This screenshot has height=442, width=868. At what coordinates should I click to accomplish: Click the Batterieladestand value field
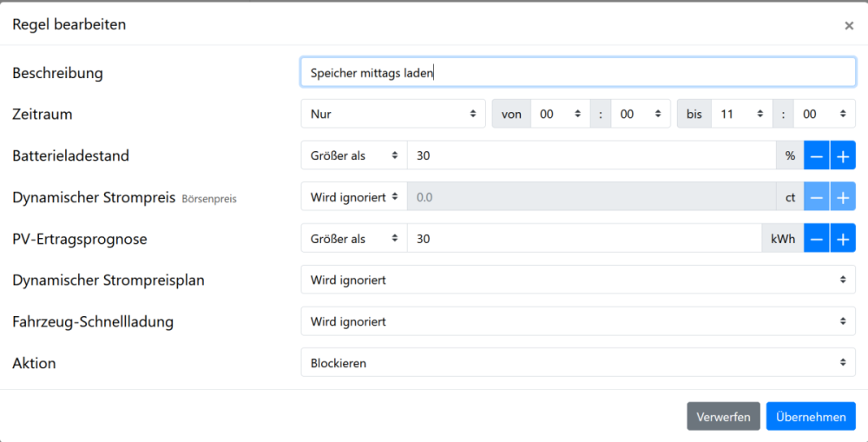[x=590, y=155]
